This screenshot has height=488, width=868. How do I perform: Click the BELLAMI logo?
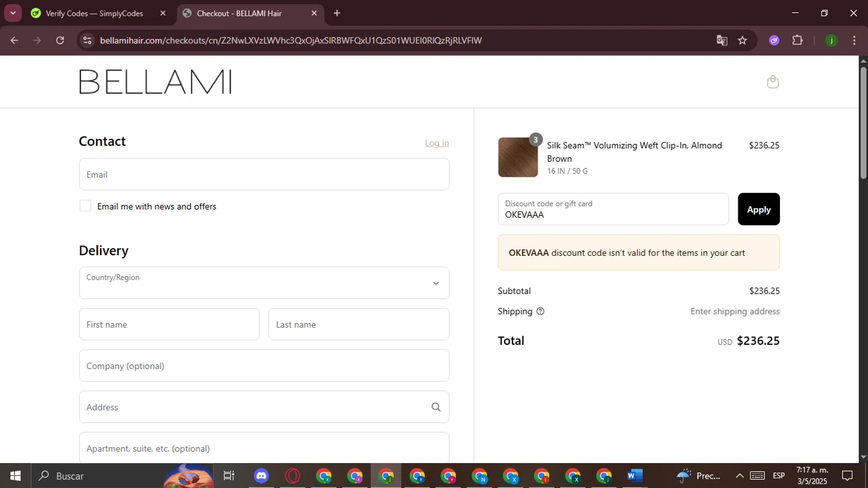click(156, 82)
